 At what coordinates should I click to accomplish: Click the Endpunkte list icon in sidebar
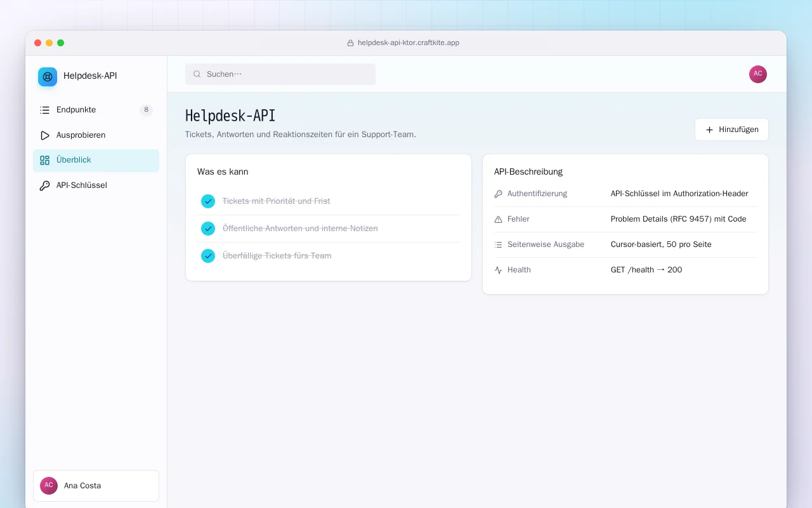pyautogui.click(x=44, y=110)
